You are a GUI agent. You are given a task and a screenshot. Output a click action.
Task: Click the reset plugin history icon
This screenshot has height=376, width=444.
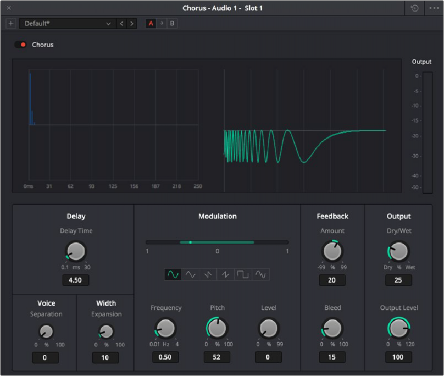click(x=415, y=8)
